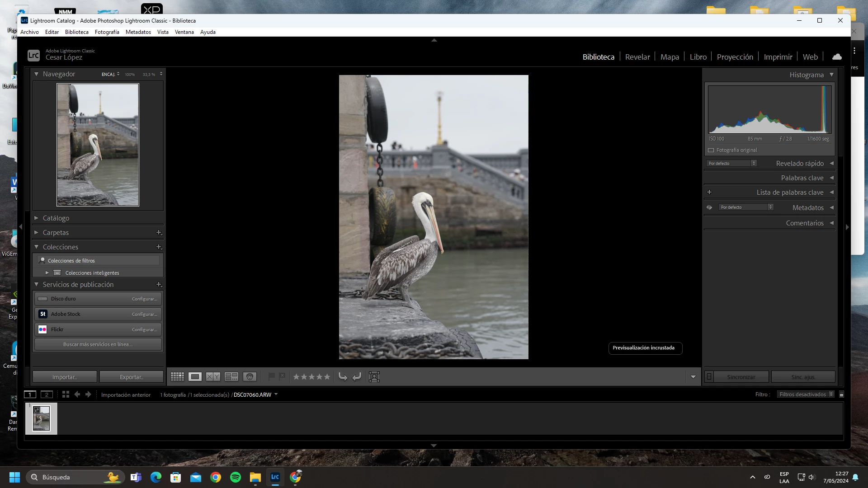Rotate photo counterclockwise arrow icon
Screen dimensions: 868x488
pos(343,376)
